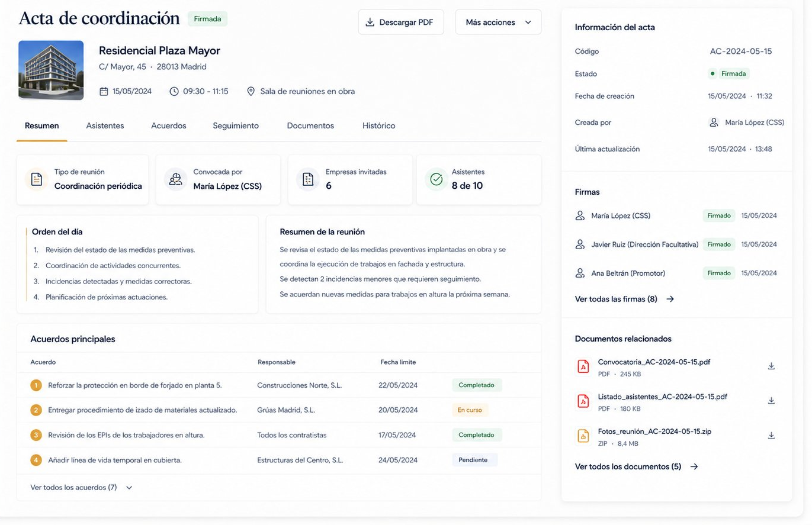
Task: Click the Completado status for Todos los contratistas
Action: [x=477, y=435]
